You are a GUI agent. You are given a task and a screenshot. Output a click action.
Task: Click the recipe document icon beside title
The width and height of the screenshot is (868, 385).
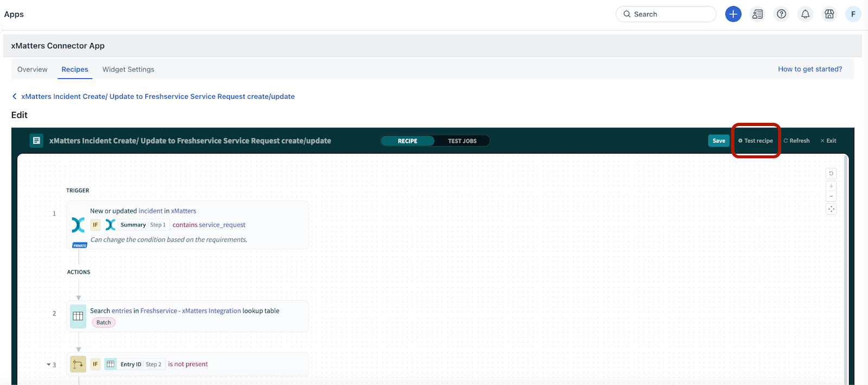[36, 141]
